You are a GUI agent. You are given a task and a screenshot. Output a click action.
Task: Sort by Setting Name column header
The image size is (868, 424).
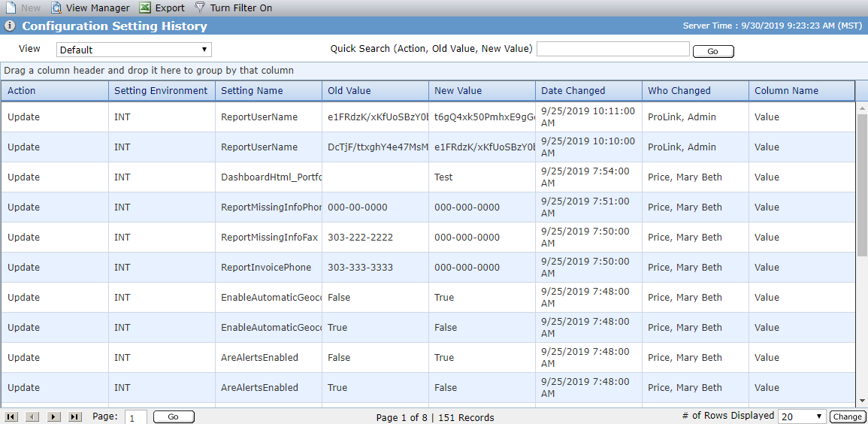268,91
